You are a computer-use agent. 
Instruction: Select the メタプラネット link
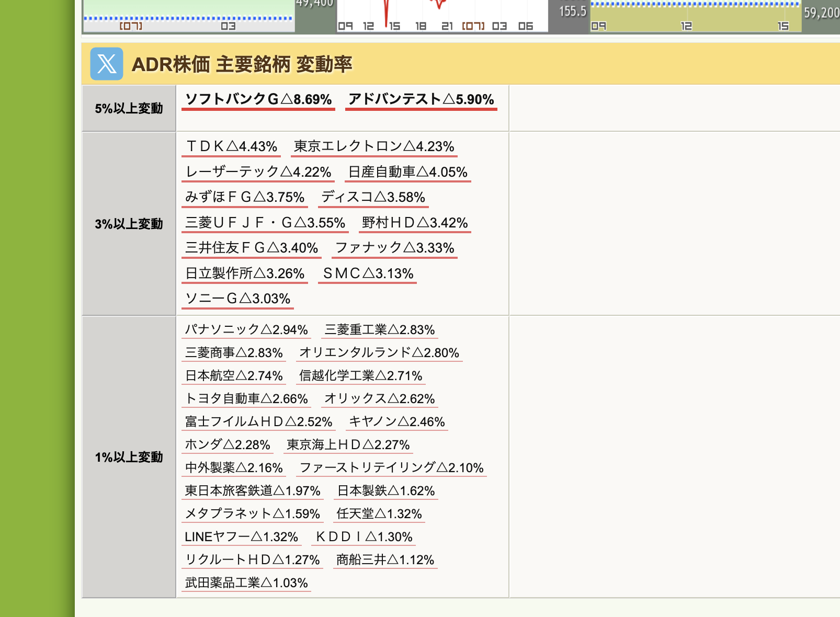tap(253, 514)
